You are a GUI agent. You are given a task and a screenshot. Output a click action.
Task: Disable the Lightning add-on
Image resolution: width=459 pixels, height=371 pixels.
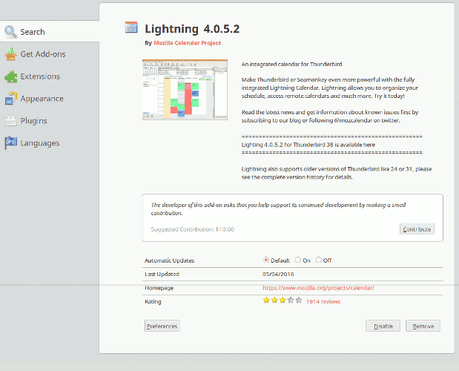click(383, 326)
